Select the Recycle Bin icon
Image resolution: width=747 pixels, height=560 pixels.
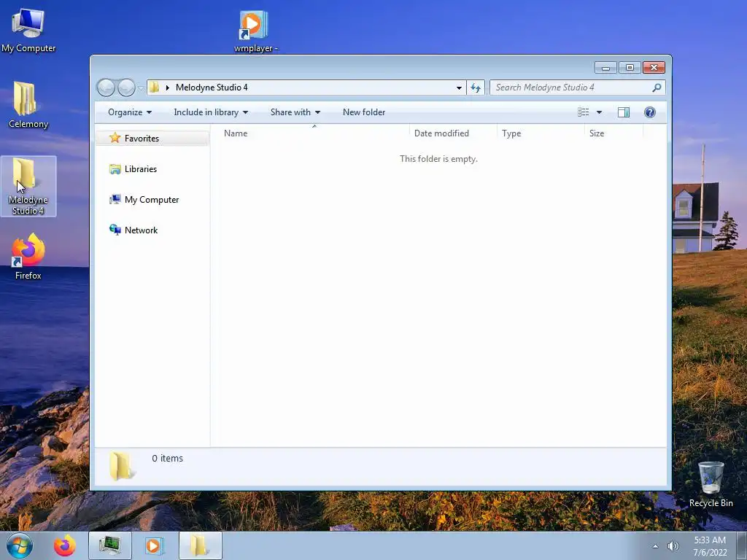pyautogui.click(x=711, y=484)
